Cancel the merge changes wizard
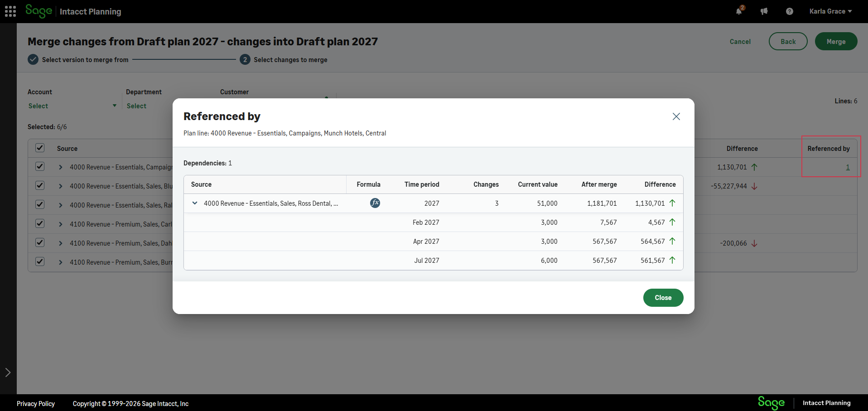The width and height of the screenshot is (868, 411). [x=740, y=42]
